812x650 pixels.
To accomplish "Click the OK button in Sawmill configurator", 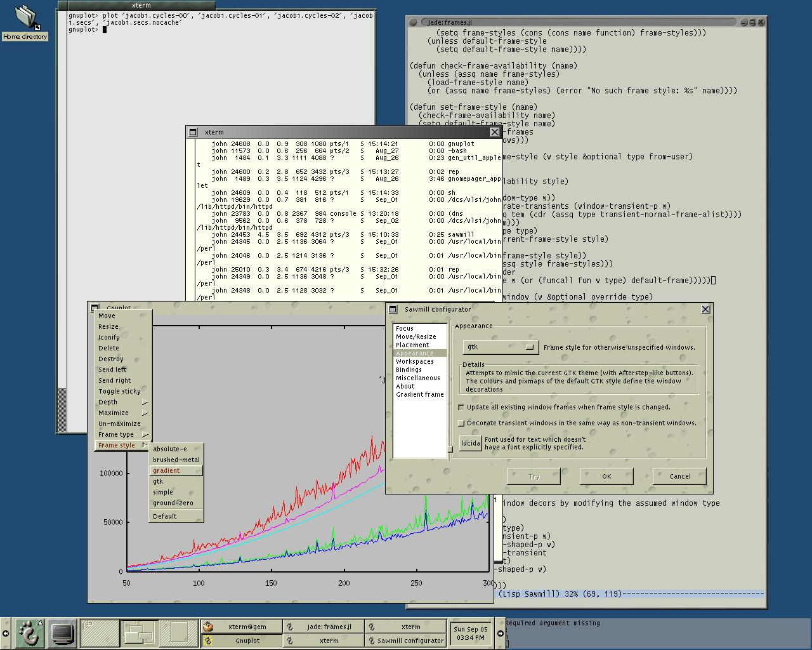I will 606,476.
